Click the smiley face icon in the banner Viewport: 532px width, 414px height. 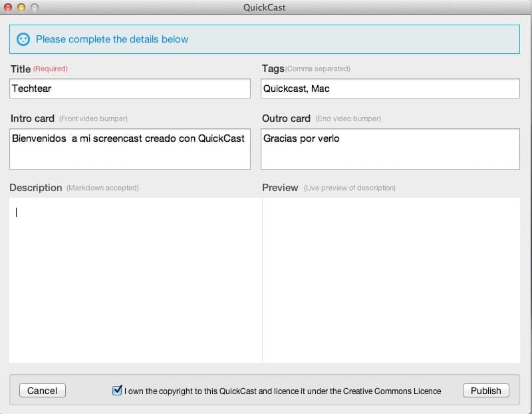23,39
